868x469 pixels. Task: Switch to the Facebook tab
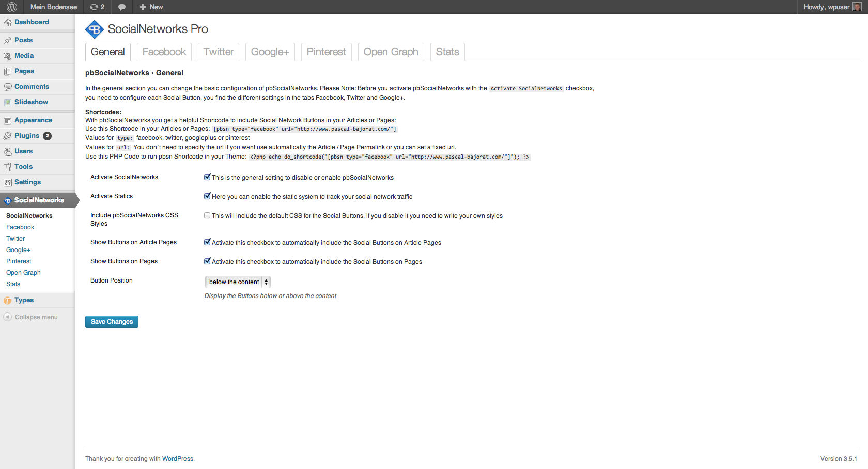click(164, 52)
